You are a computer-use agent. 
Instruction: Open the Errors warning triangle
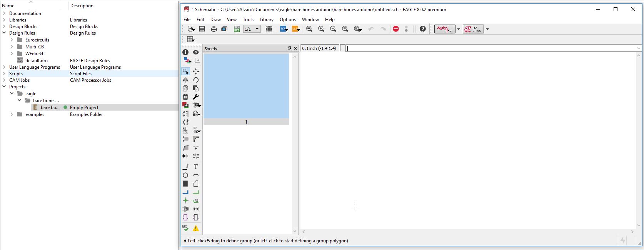point(196,228)
